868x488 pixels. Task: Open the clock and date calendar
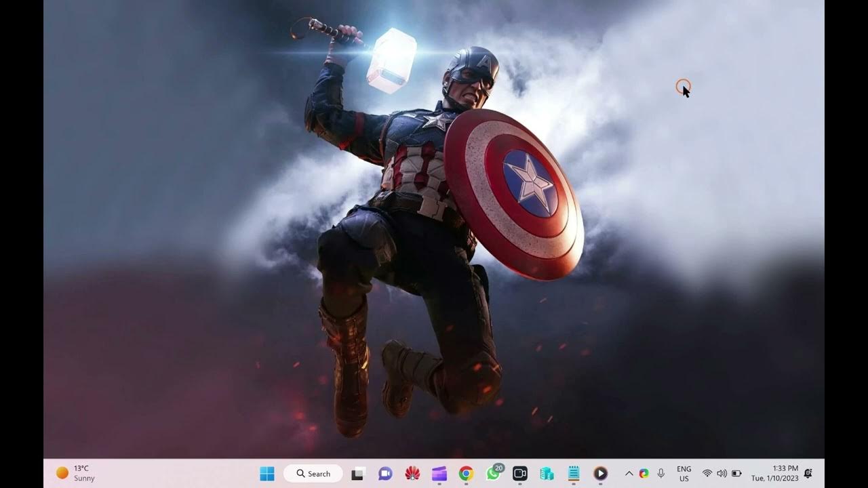pos(774,473)
